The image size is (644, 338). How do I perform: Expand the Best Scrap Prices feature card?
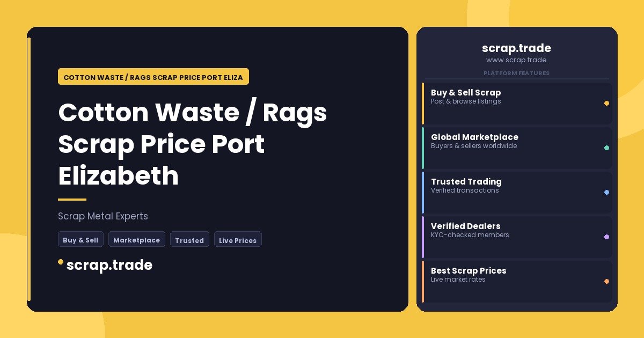click(x=517, y=281)
